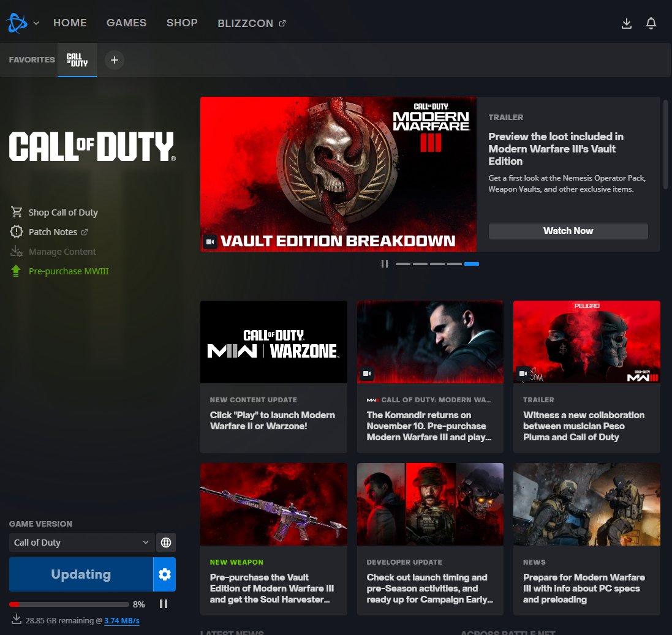The height and width of the screenshot is (635, 672).
Task: Open the Battle.net logo menu
Action: tap(16, 22)
